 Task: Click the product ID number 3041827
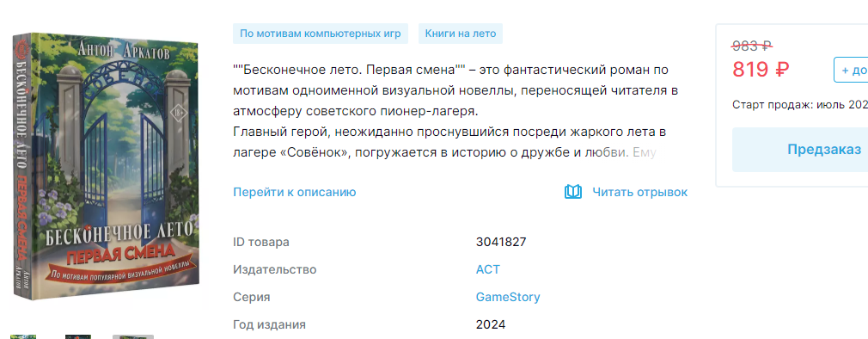click(501, 242)
